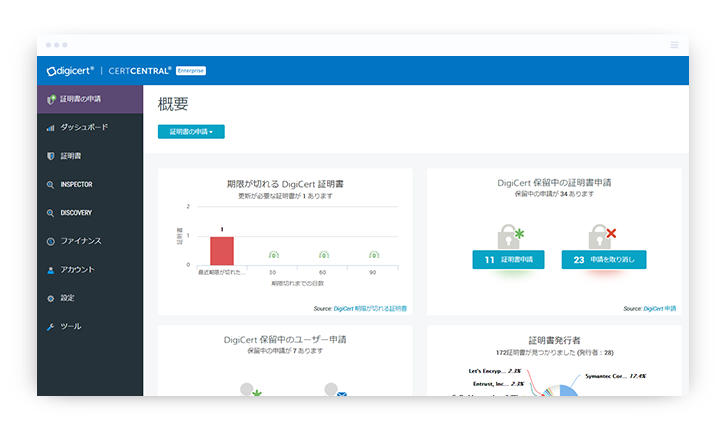Screen dimensions: 723x425
Task: Click the gear icon for 設定
Action: point(51,298)
